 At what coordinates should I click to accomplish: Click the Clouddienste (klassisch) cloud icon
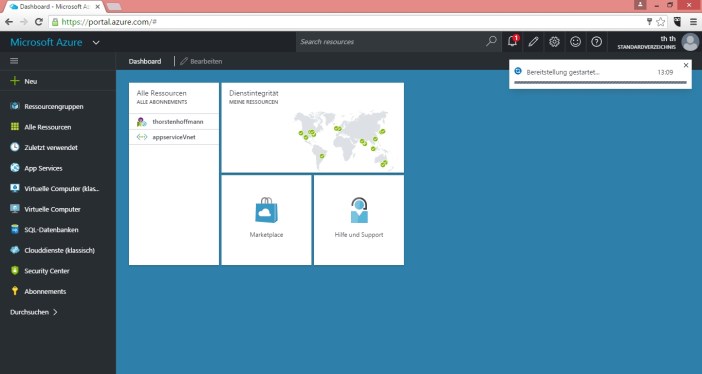click(15, 250)
